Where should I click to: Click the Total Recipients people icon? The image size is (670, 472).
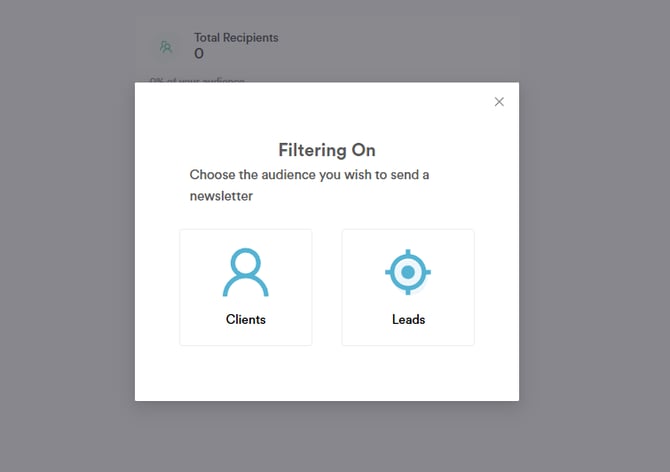click(x=166, y=46)
